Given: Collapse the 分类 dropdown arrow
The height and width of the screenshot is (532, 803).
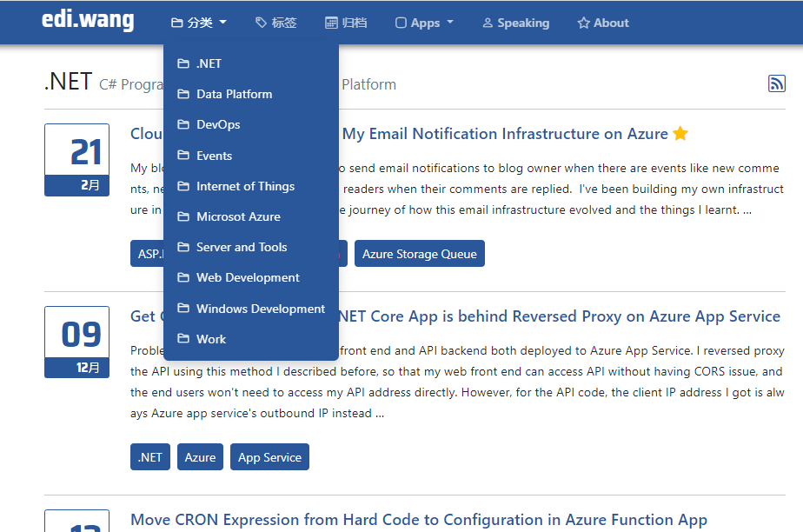Looking at the screenshot, I should tap(222, 23).
